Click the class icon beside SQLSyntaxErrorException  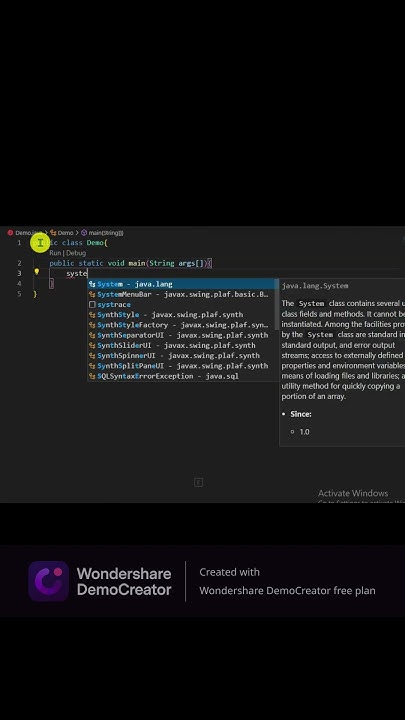(x=92, y=376)
